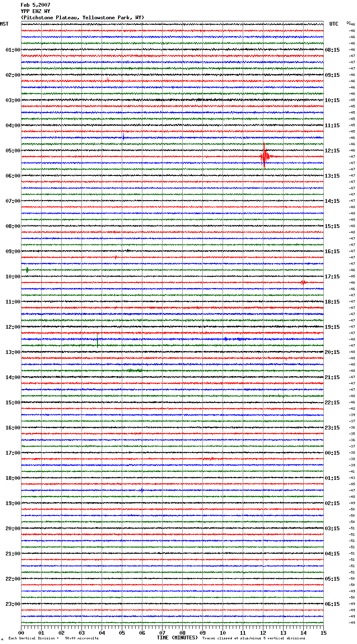
Task: Select the 06:00 MST time label
Action: coord(13,176)
